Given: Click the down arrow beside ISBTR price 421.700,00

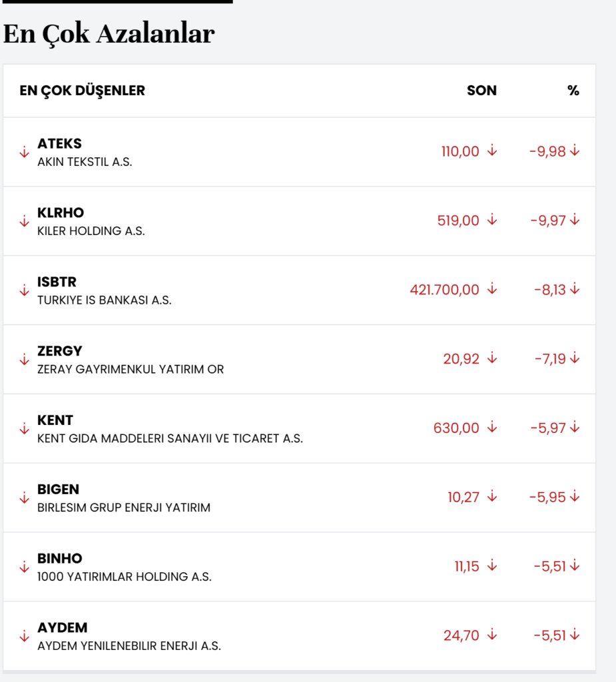Looking at the screenshot, I should (x=492, y=289).
